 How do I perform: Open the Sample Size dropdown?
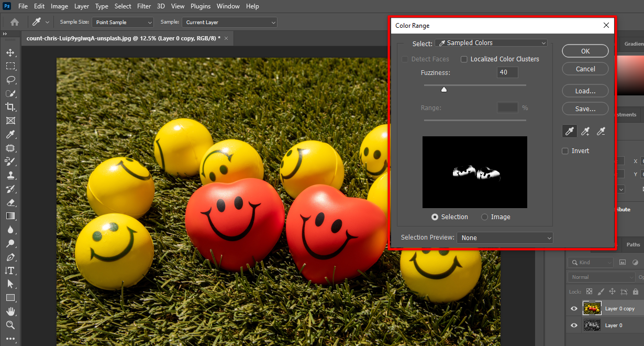pos(123,22)
